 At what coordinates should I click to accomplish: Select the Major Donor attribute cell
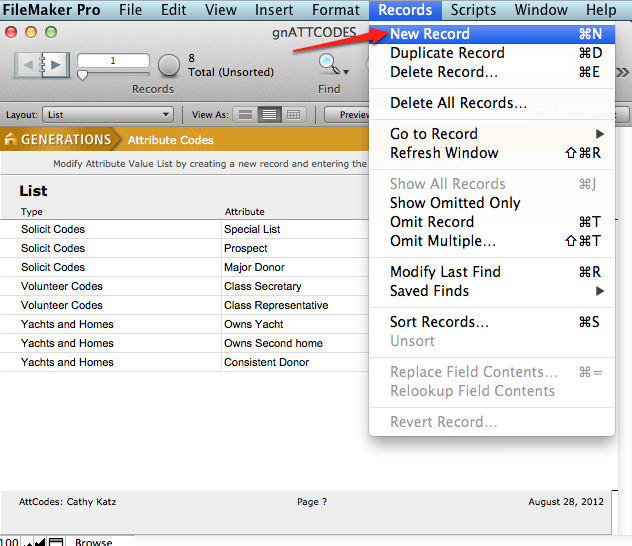point(295,267)
